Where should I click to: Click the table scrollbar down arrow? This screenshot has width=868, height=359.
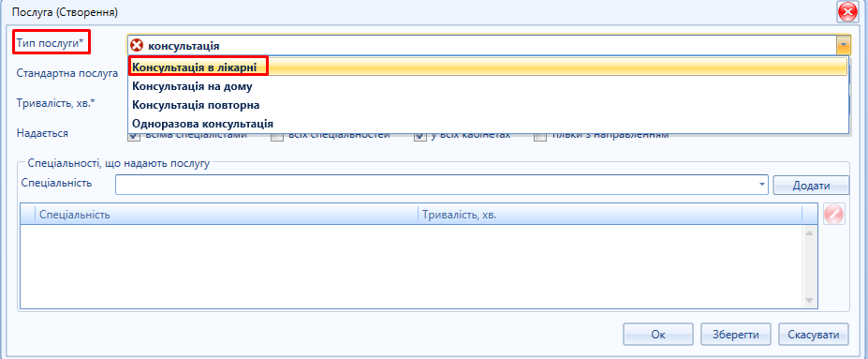coord(809,300)
